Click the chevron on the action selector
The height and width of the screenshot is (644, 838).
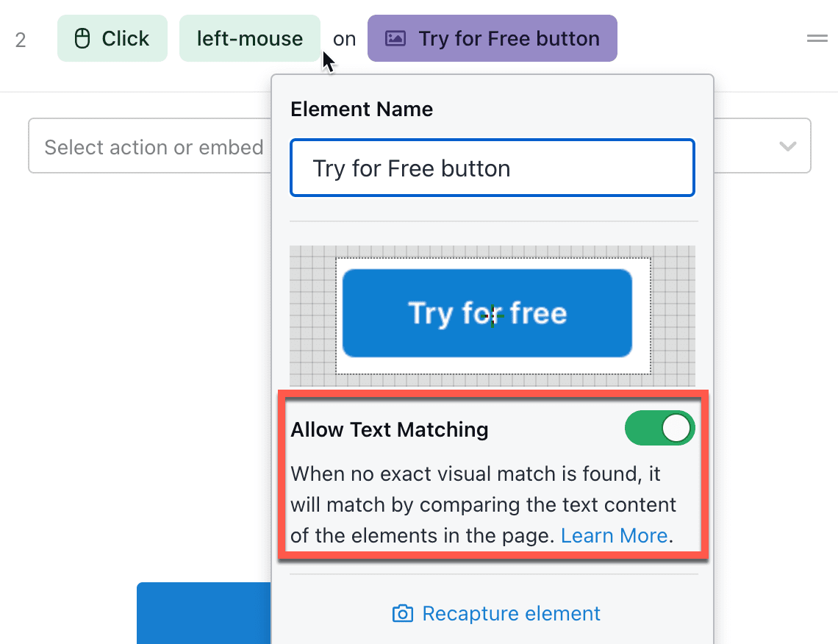tap(787, 146)
